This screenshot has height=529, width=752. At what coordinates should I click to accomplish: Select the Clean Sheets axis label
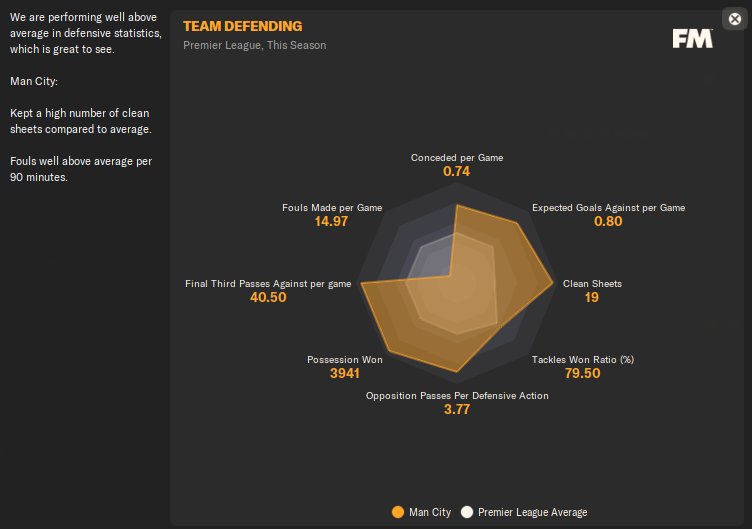tap(592, 284)
